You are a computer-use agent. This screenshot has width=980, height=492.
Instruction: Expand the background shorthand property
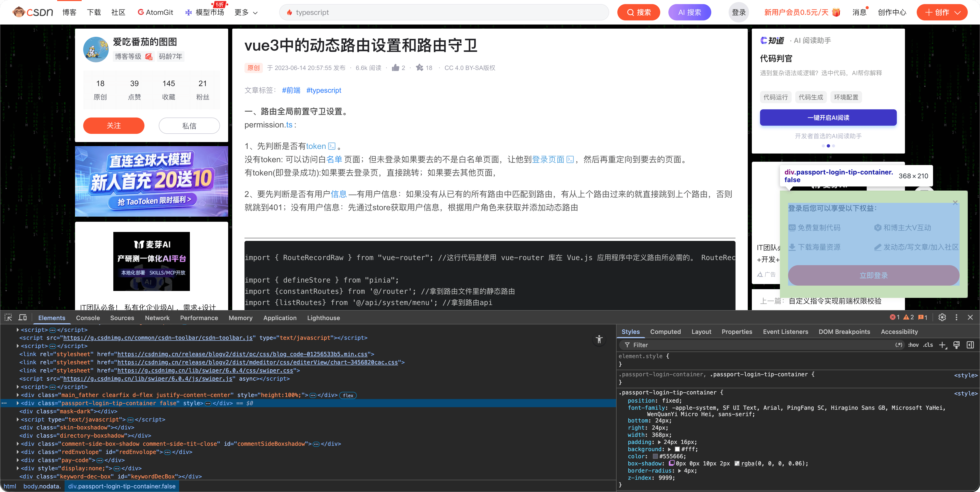pos(669,449)
